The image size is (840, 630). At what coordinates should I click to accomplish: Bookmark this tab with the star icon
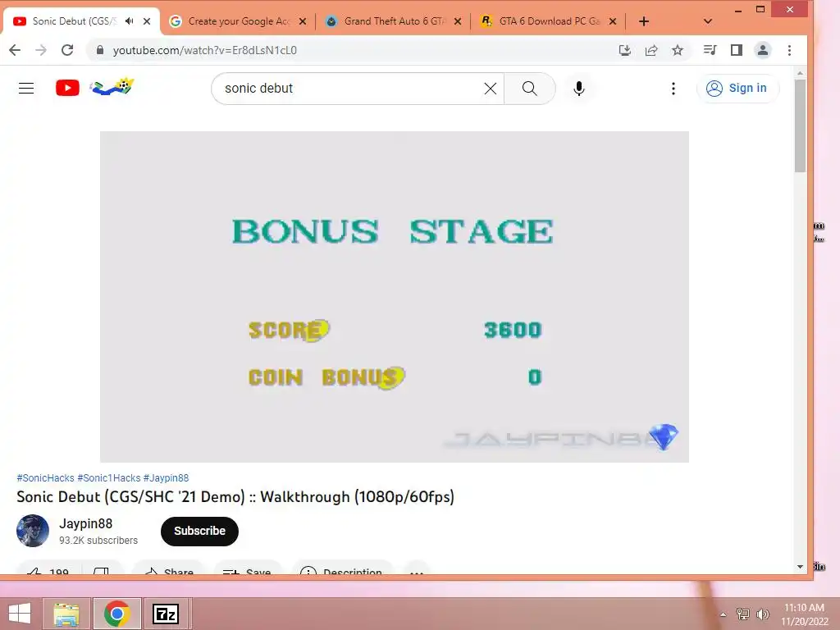pos(678,50)
